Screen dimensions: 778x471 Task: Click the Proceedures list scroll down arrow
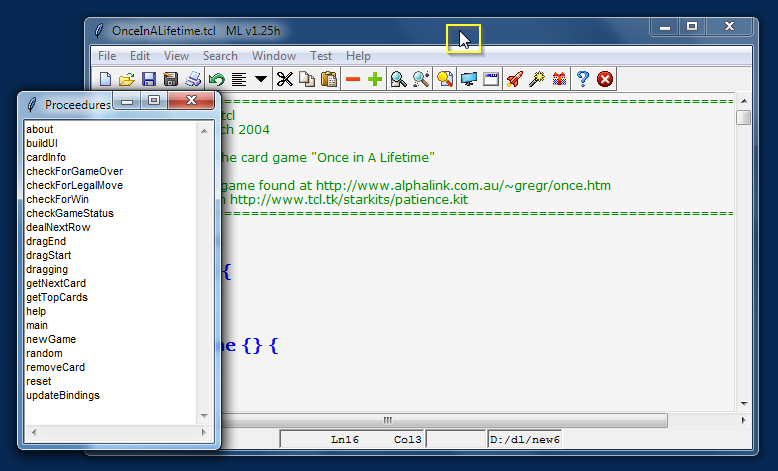[204, 416]
